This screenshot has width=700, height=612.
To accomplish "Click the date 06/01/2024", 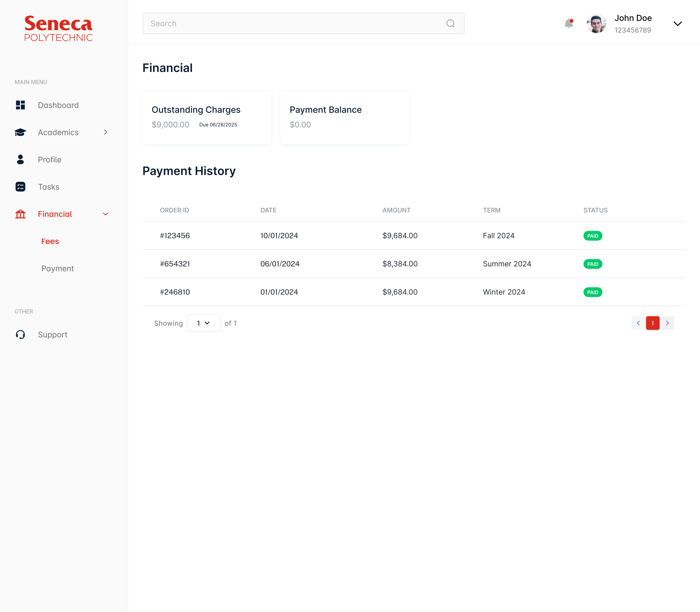I will [x=280, y=264].
